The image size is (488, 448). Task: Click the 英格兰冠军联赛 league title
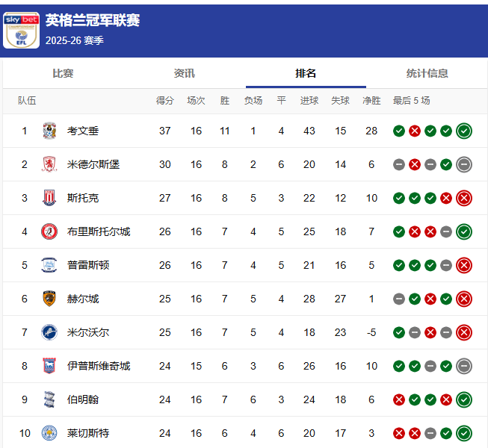[x=93, y=21]
